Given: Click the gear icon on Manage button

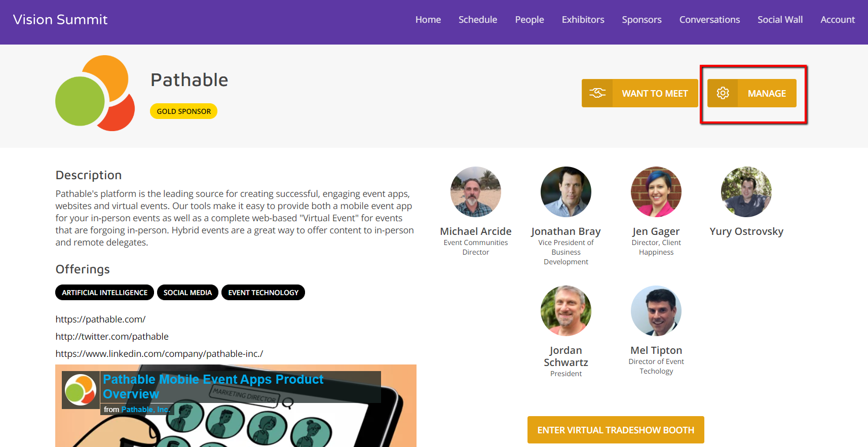Looking at the screenshot, I should (723, 93).
